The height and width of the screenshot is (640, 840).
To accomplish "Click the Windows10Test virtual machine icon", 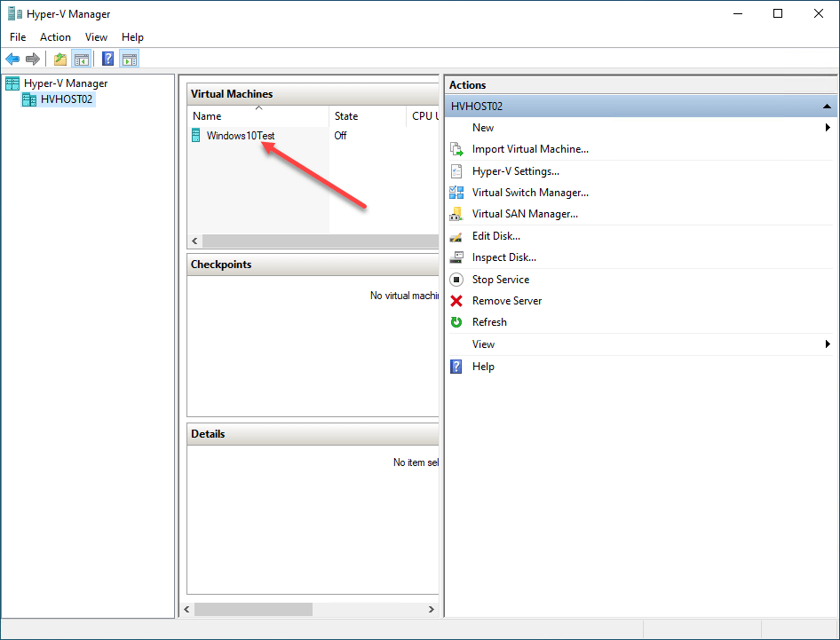I will pyautogui.click(x=196, y=136).
